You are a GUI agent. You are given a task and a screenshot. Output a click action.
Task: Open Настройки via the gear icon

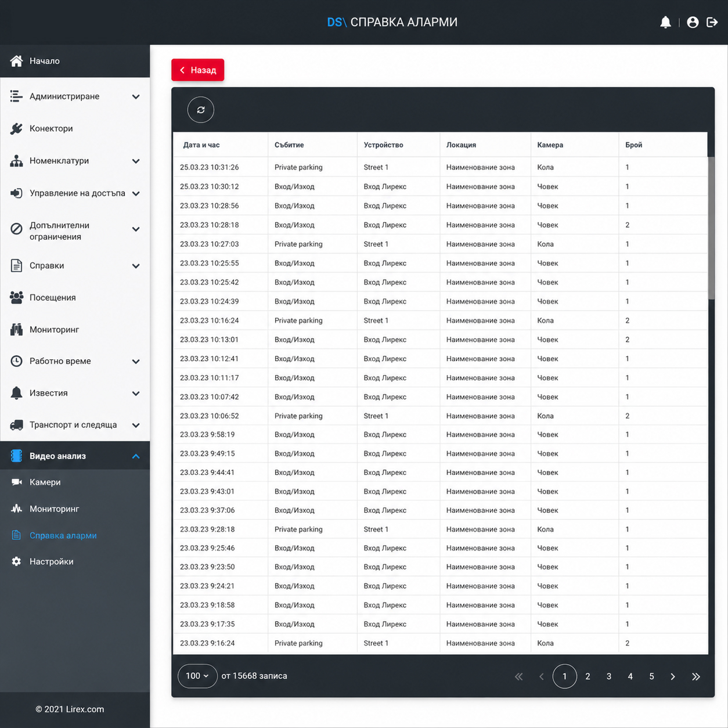coord(16,561)
